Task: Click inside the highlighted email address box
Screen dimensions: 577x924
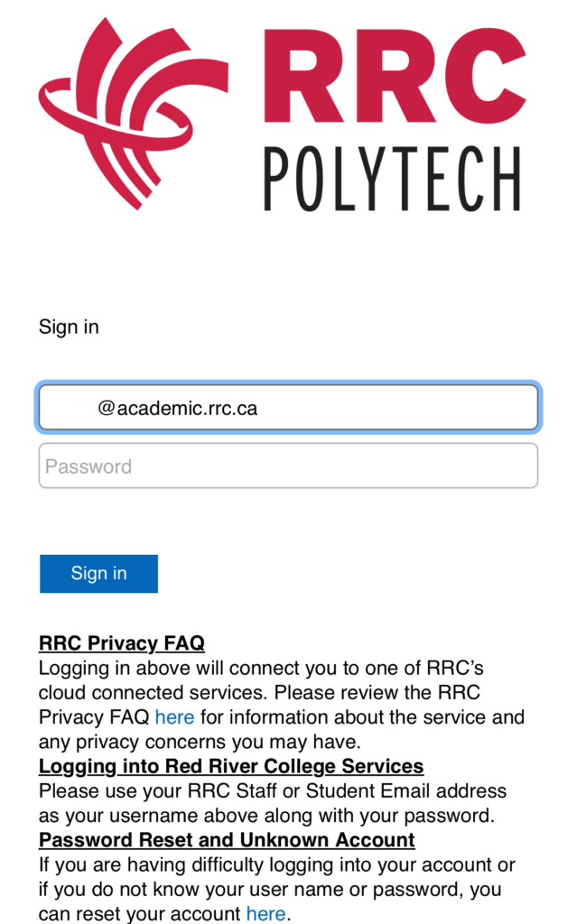Action: tap(288, 407)
